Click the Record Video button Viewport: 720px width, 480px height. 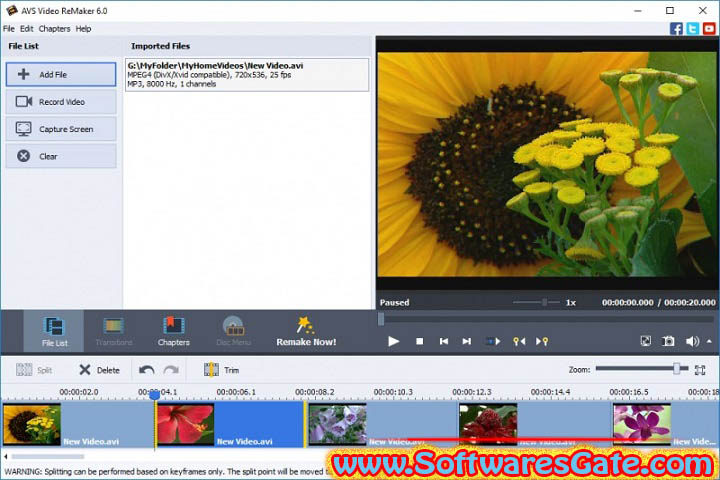point(61,102)
